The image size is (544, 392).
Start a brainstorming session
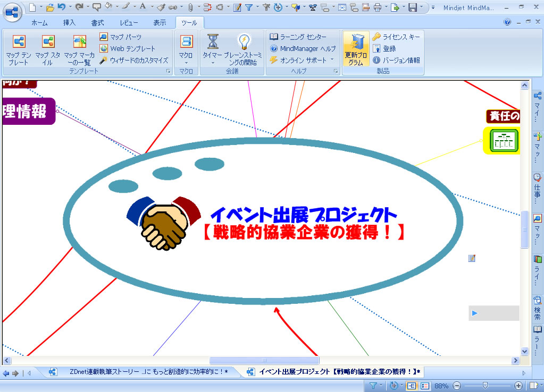click(x=244, y=50)
